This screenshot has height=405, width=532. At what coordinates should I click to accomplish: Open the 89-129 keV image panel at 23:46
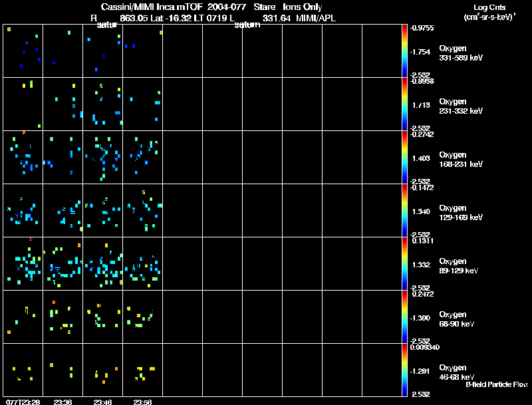103,264
